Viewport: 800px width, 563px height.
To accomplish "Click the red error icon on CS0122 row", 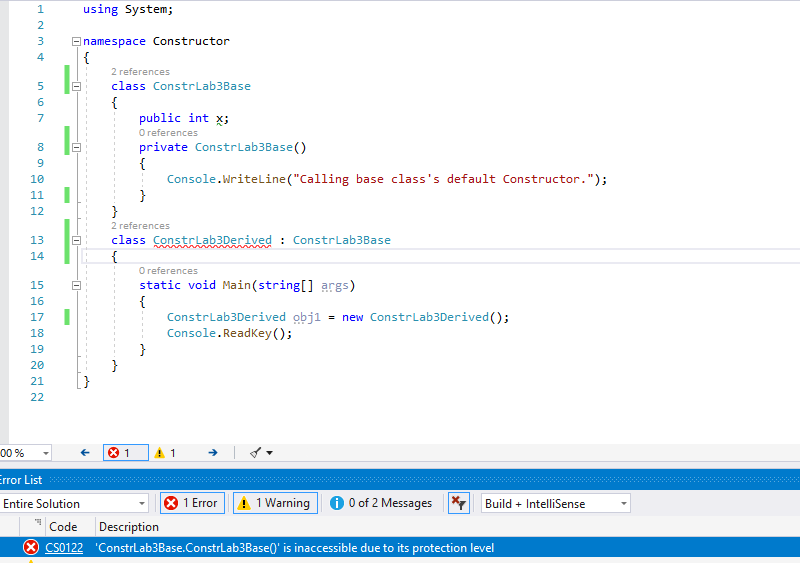I will [31, 548].
